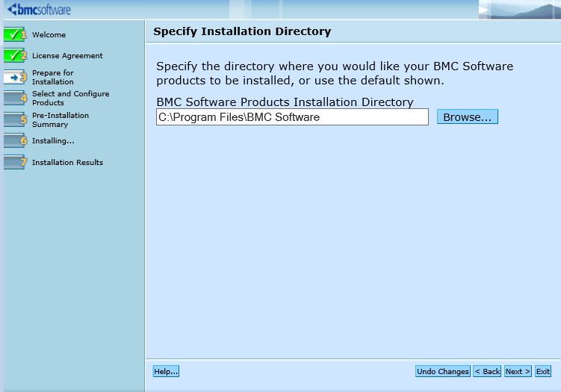Click the step 5 icon for Pre-Installation Summary
The height and width of the screenshot is (392, 561).
tap(15, 119)
